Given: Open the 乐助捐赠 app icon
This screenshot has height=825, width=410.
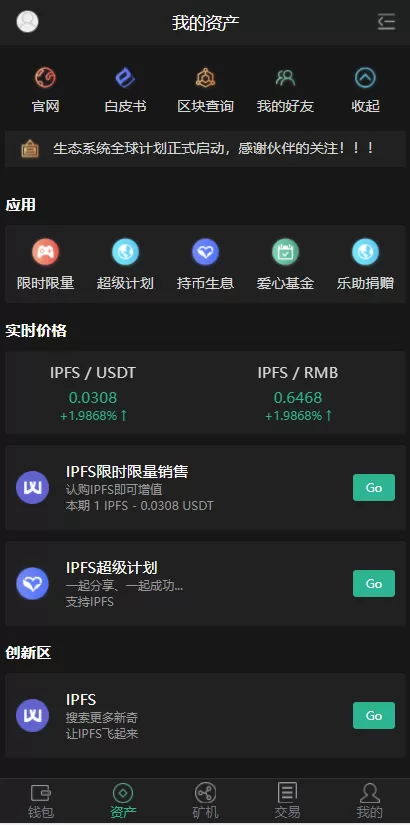Looking at the screenshot, I should pos(365,252).
